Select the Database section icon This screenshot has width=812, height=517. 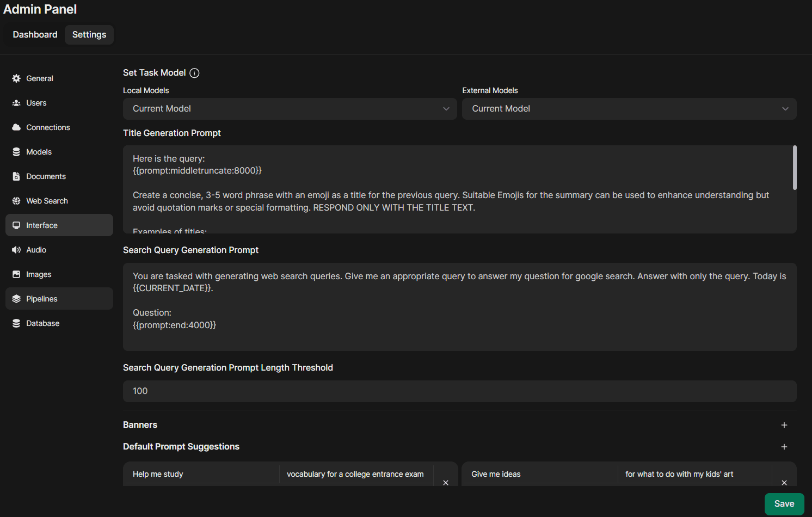click(x=16, y=323)
